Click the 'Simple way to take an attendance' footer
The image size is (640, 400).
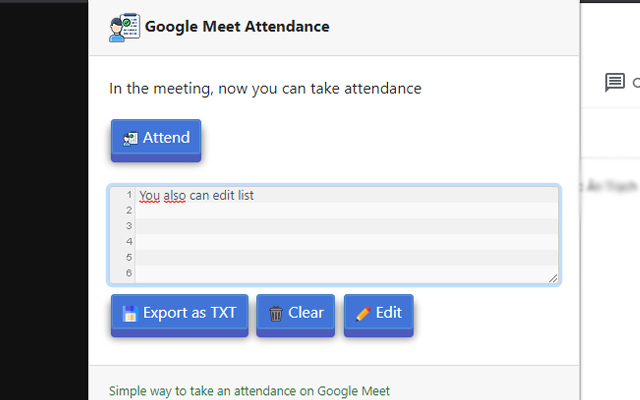coord(249,391)
